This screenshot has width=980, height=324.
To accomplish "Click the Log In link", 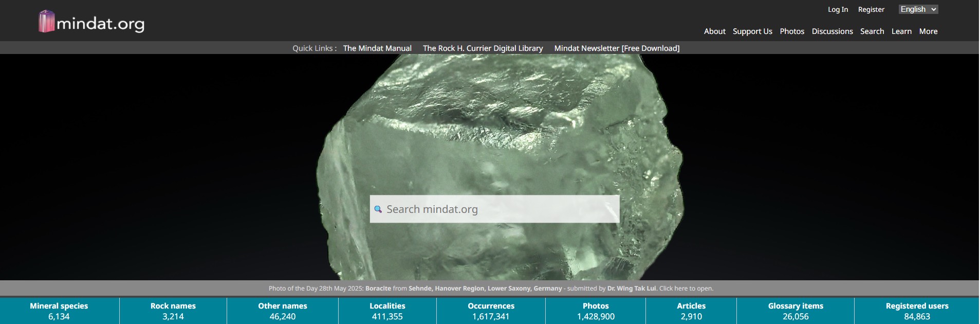I will click(838, 9).
